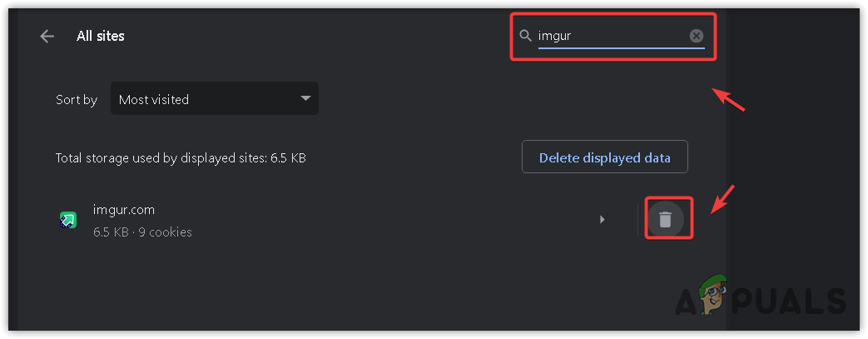Screen dimensions: 868x339
Task: Click the All sites page heading
Action: coord(101,36)
